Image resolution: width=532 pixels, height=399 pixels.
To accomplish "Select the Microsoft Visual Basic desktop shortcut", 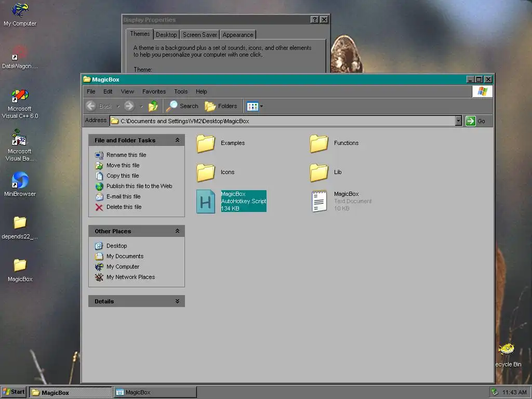I will pos(20,145).
